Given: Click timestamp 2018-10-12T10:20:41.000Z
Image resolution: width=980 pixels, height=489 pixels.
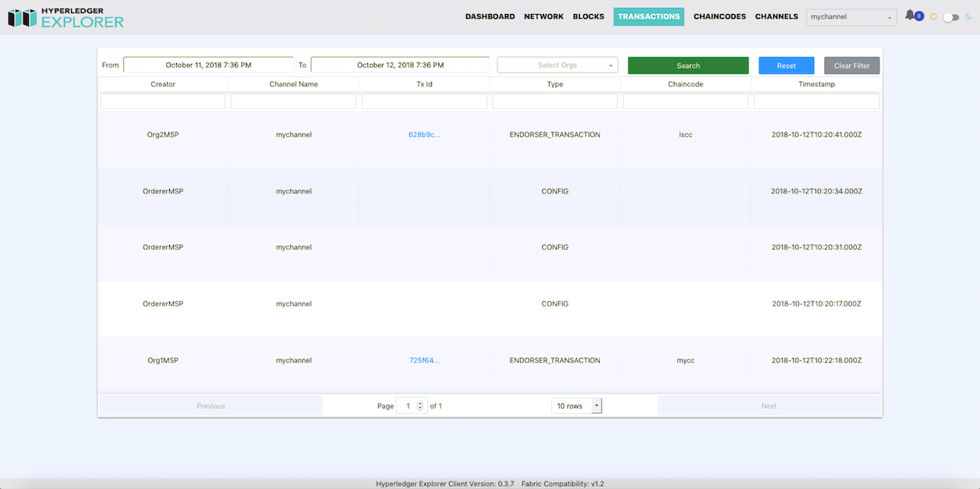Looking at the screenshot, I should tap(816, 134).
